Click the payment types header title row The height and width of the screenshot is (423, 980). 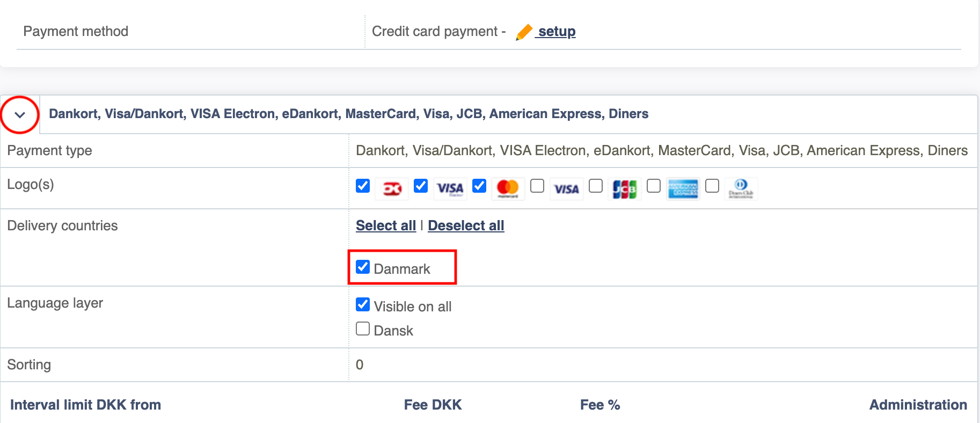pos(509,114)
